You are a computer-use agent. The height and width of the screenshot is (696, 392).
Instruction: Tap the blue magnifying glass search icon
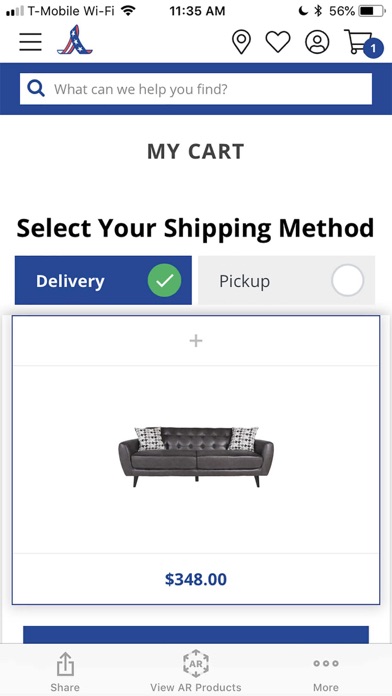36,89
